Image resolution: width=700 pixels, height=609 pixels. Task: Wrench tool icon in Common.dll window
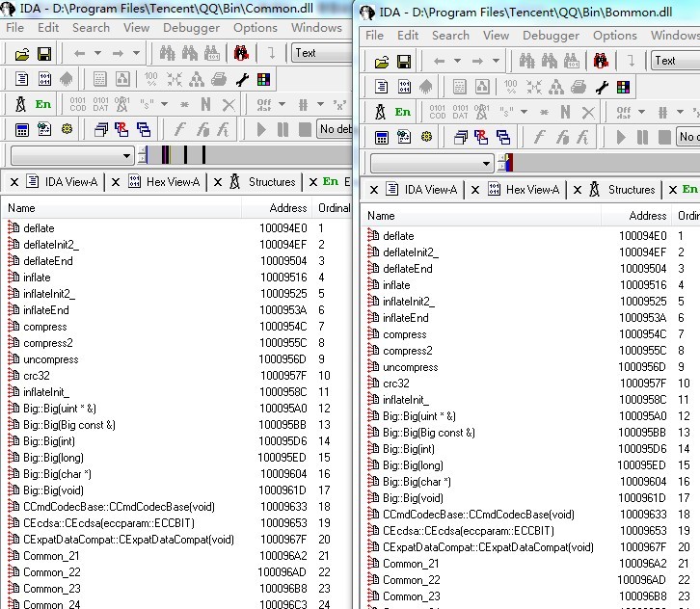(x=242, y=80)
